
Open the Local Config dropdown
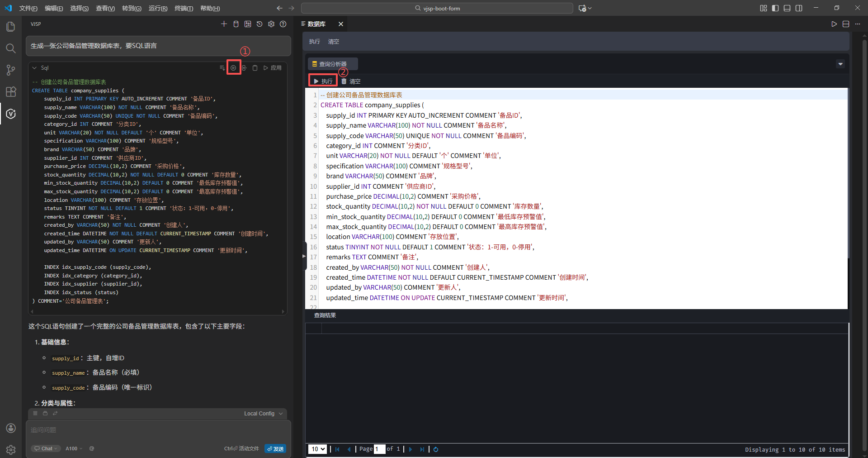point(263,414)
